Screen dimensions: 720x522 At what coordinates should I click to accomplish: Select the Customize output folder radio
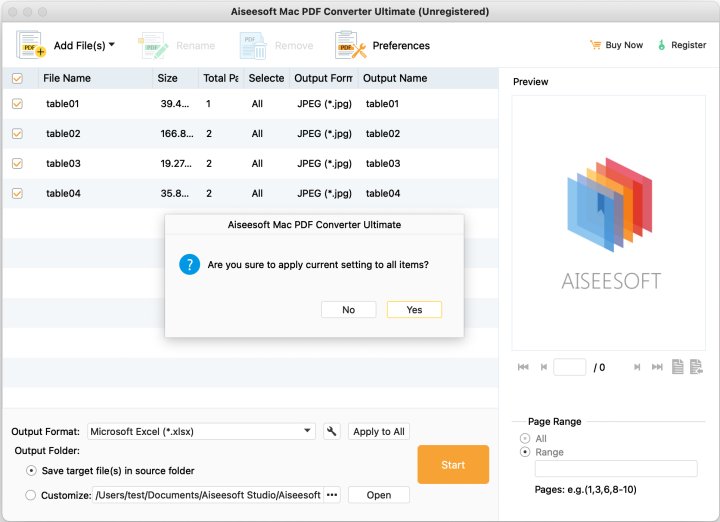point(30,495)
